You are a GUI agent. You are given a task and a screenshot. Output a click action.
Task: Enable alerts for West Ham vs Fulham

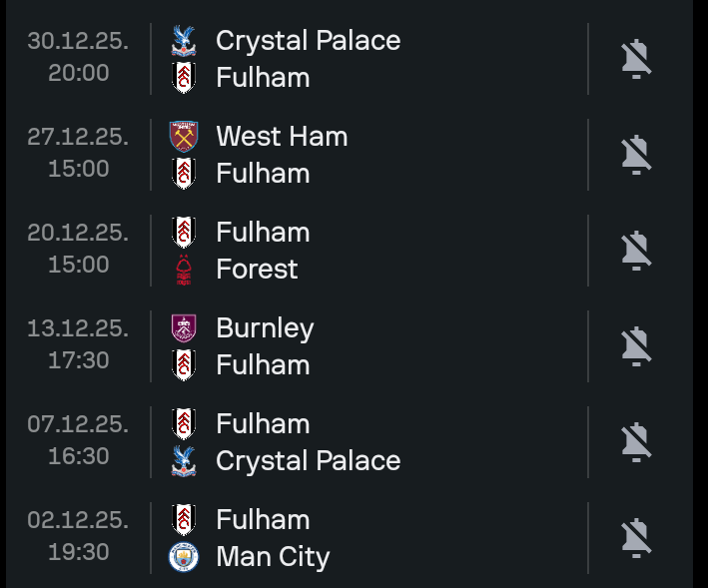point(636,155)
